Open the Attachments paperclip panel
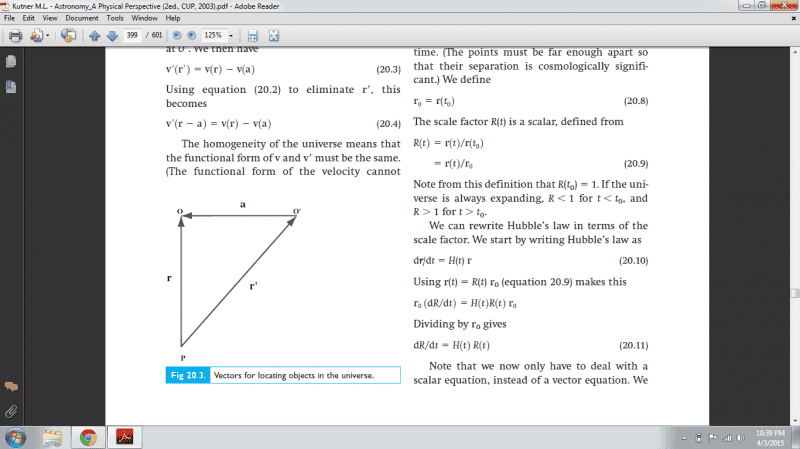Viewport: 800px width, 449px height. coord(11,411)
